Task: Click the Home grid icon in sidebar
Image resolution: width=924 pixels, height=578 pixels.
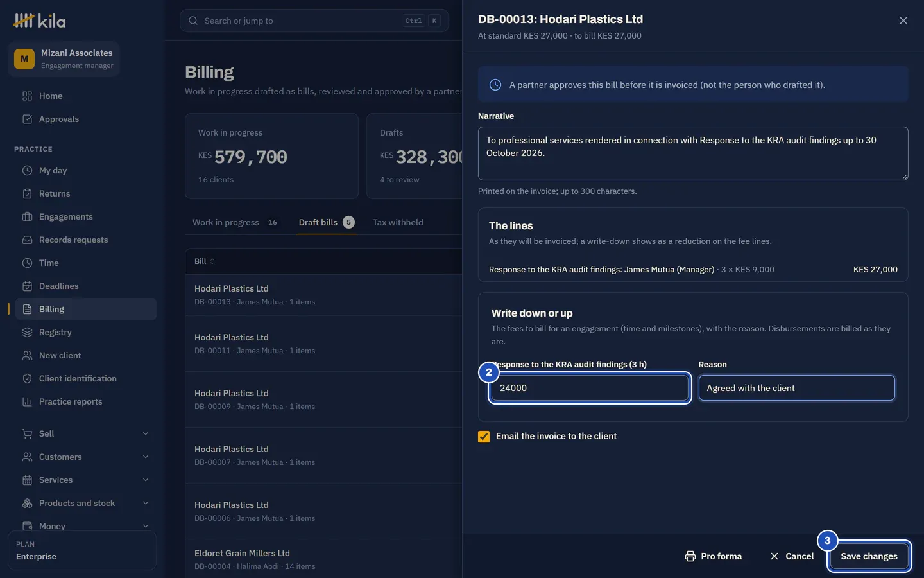Action: tap(27, 96)
